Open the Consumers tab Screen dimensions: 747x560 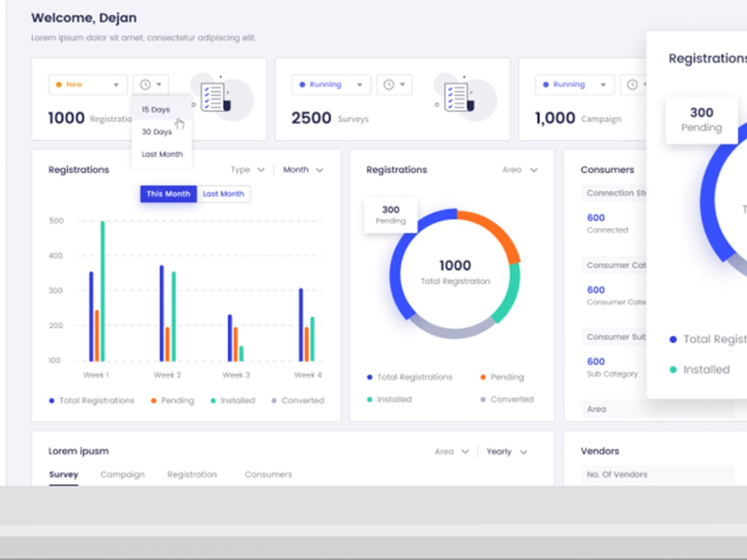click(x=268, y=475)
